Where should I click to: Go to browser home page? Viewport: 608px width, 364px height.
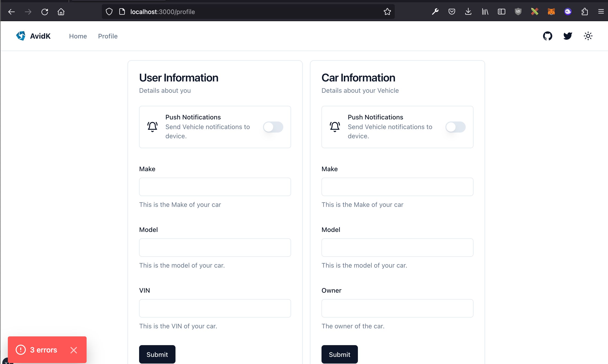pos(61,12)
